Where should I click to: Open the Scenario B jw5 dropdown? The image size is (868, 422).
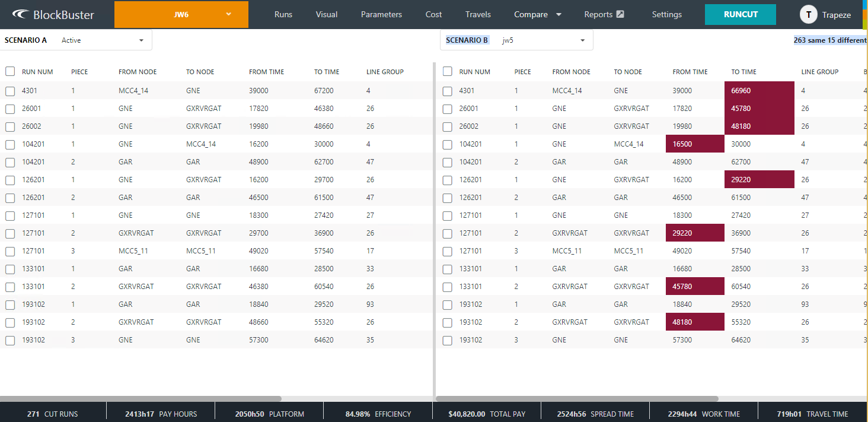point(542,40)
